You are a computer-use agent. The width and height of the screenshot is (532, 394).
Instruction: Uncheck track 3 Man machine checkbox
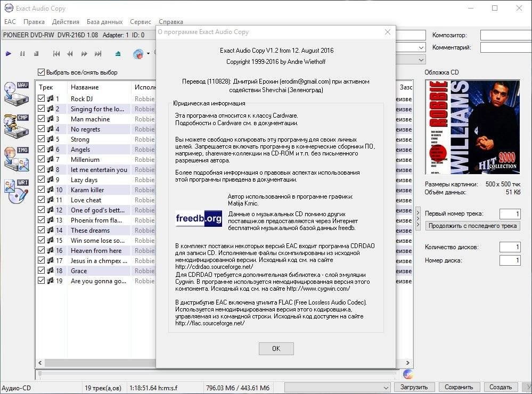coord(42,119)
